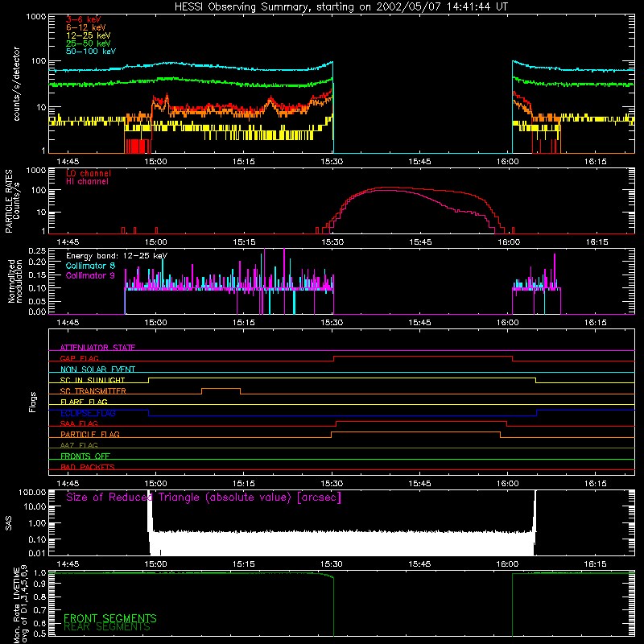Select the green 25-50 keV legend entry
This screenshot has width=644, height=644.
[x=89, y=43]
